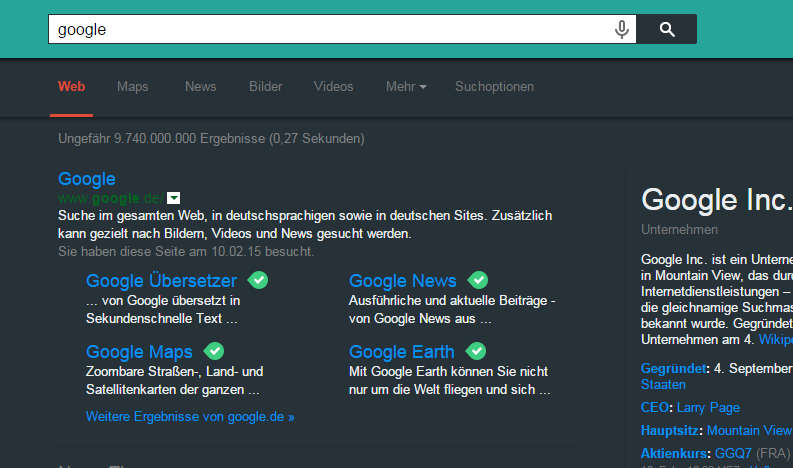Click the von Google übersetzt in snippet

(163, 310)
